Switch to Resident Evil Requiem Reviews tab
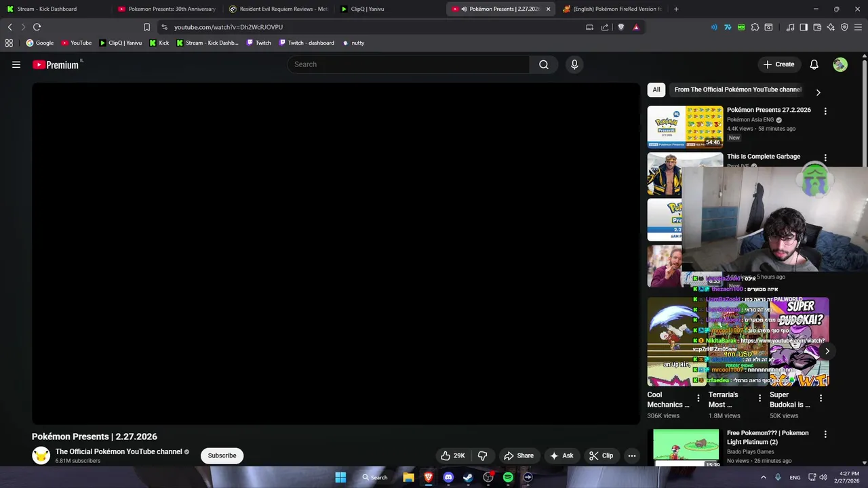The height and width of the screenshot is (488, 868). coord(278,9)
